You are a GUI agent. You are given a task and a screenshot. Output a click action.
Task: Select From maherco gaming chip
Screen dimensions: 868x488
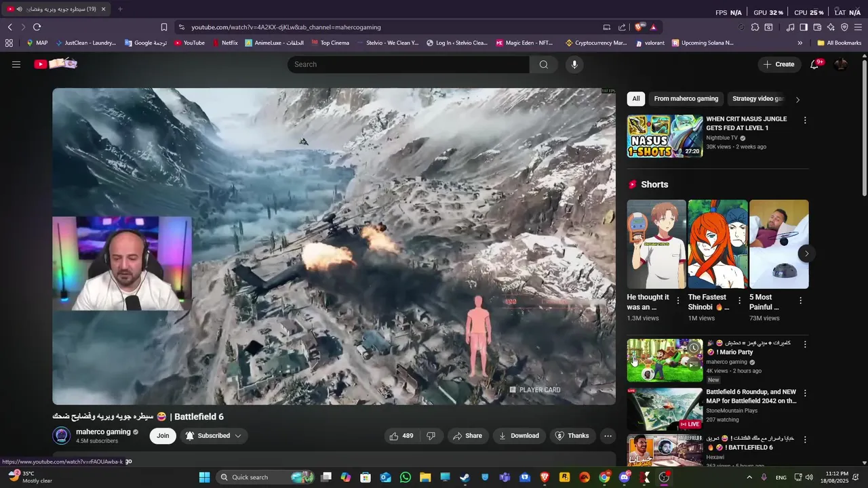pos(686,99)
